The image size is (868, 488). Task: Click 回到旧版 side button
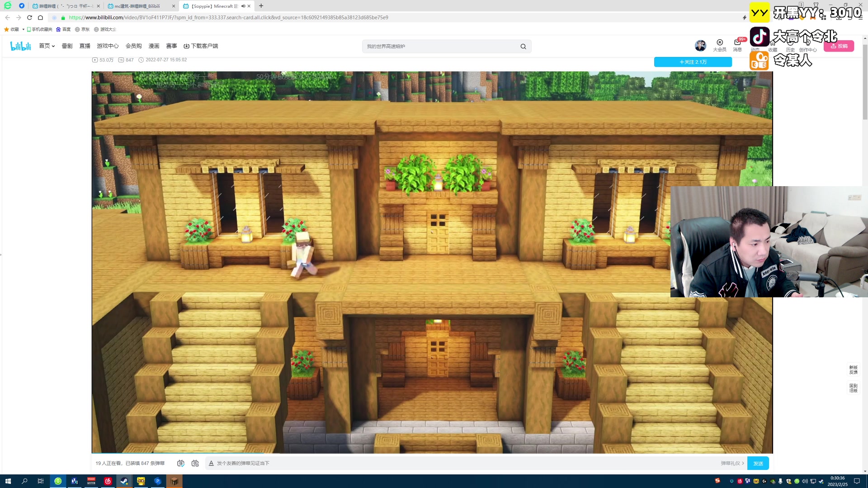(854, 388)
